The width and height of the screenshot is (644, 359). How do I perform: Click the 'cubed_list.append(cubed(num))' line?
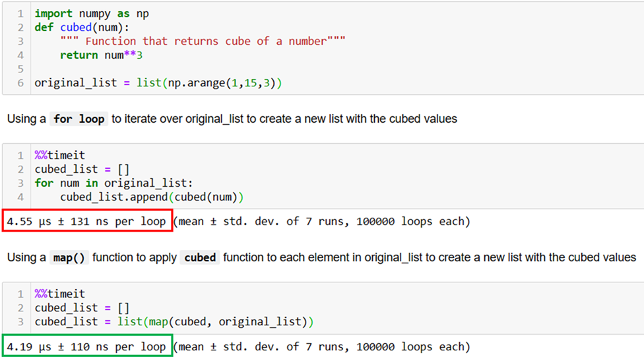click(x=152, y=197)
